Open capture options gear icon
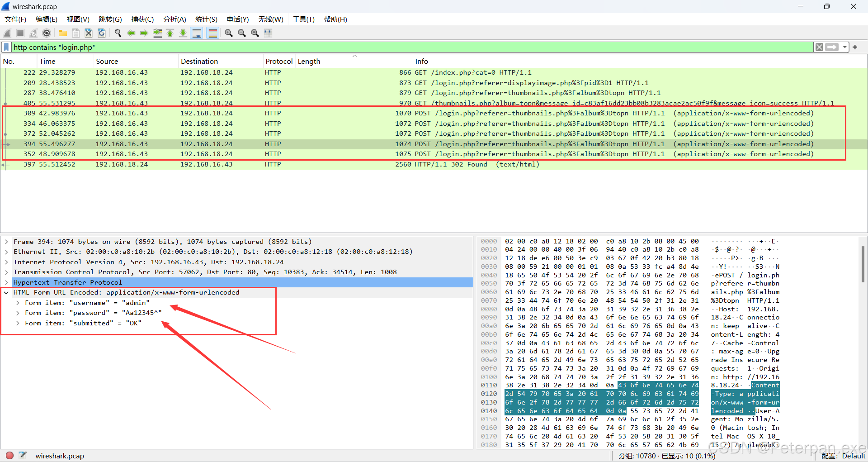Image resolution: width=868 pixels, height=462 pixels. tap(47, 33)
